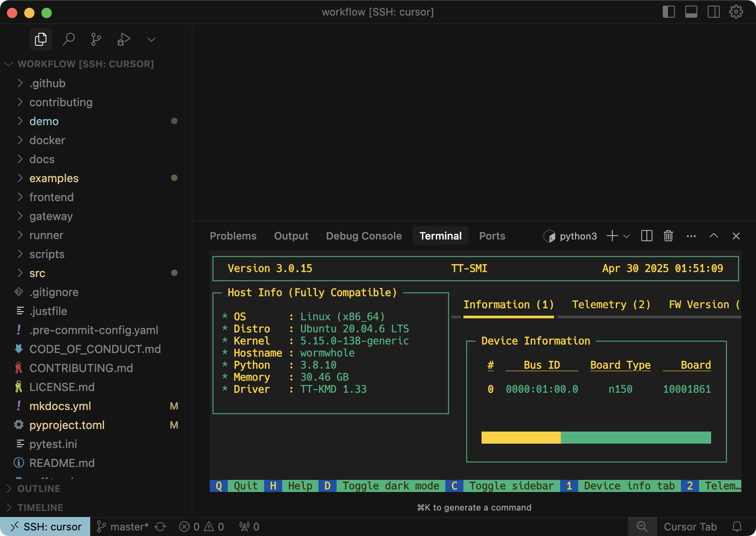Select the Telemetry (2) tab
756x536 pixels.
(611, 305)
